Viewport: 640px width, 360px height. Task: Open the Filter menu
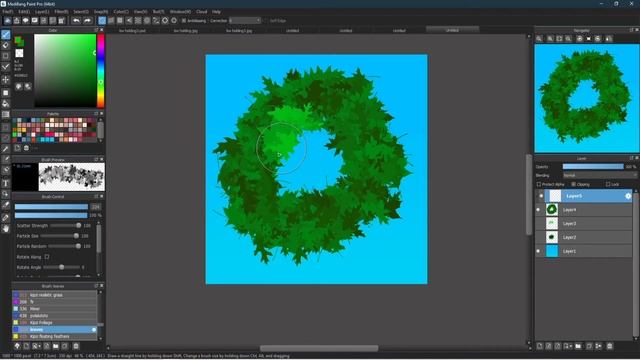click(61, 12)
